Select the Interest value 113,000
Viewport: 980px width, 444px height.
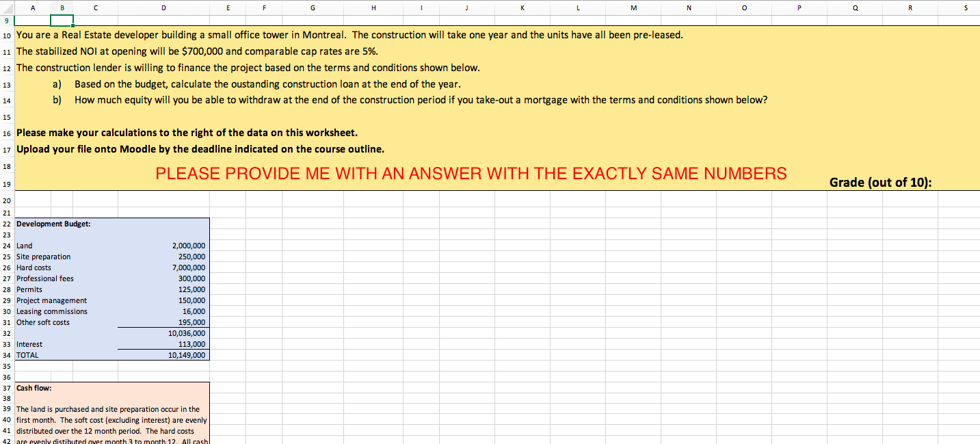[x=191, y=344]
